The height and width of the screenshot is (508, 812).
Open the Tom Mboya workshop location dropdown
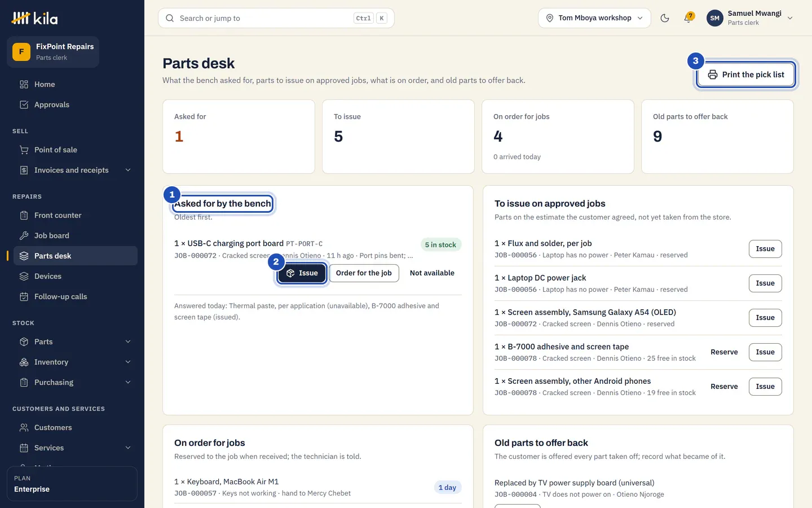click(x=594, y=18)
